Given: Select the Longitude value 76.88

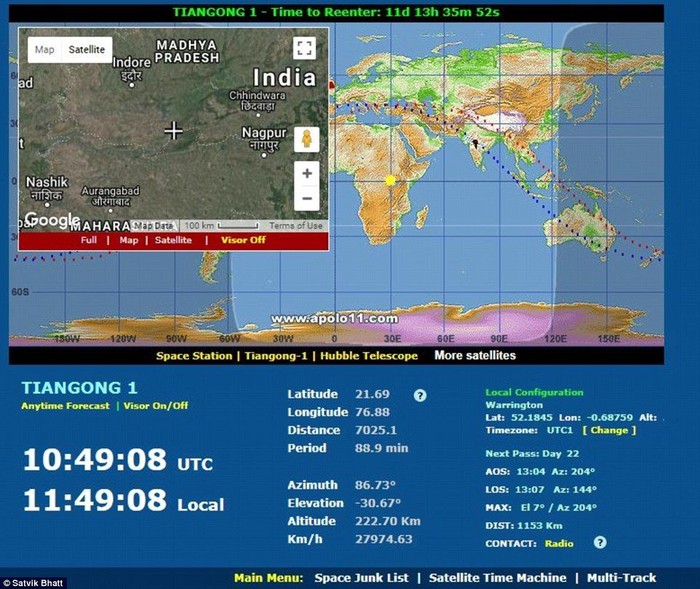Looking at the screenshot, I should point(372,412).
